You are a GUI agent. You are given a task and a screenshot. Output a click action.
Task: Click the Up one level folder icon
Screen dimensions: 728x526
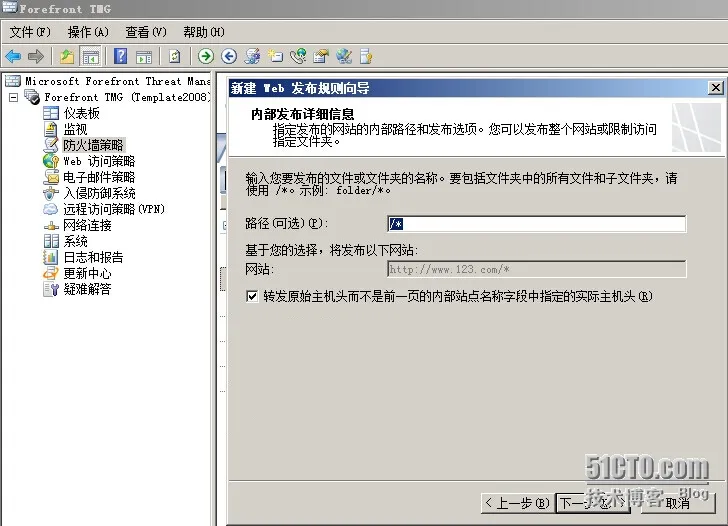pyautogui.click(x=67, y=57)
